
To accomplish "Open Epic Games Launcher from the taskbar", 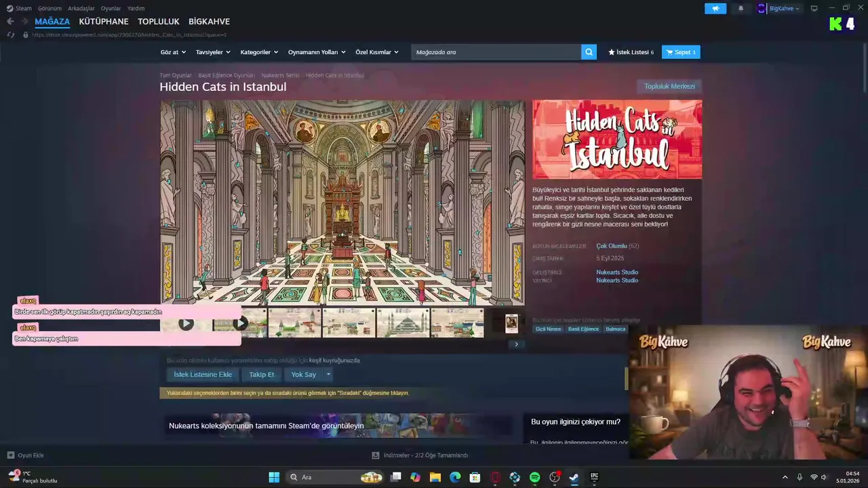I will [594, 477].
